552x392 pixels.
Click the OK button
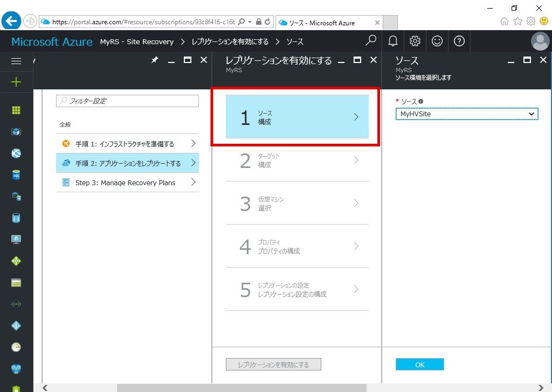tap(419, 365)
